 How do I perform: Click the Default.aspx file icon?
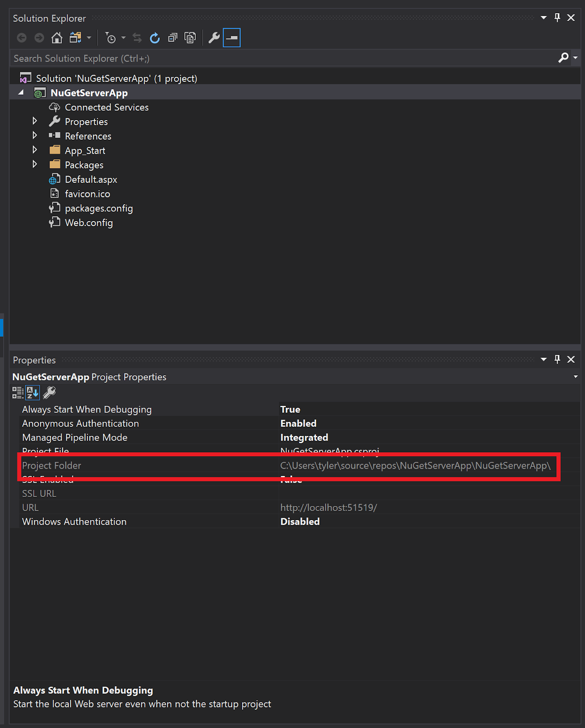point(55,179)
